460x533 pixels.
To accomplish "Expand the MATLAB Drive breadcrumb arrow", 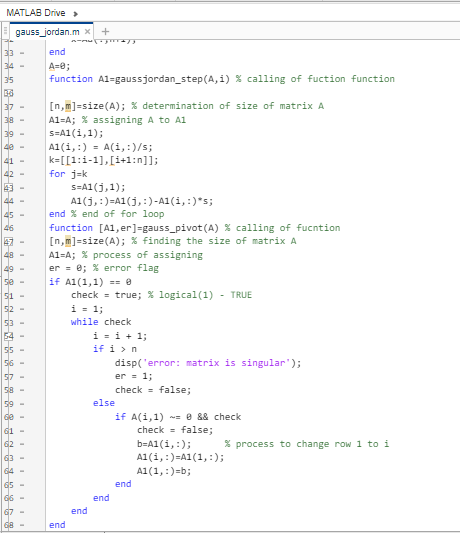I will point(75,14).
